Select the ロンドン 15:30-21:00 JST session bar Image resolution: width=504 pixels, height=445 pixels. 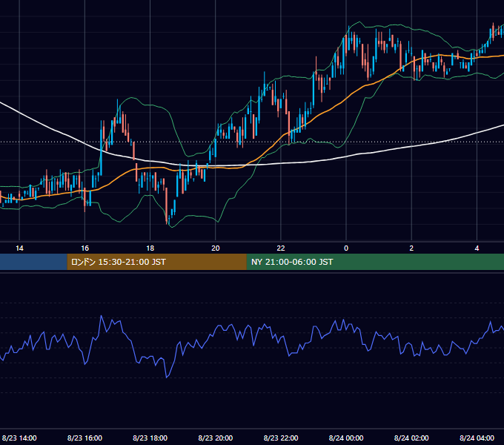(x=156, y=262)
